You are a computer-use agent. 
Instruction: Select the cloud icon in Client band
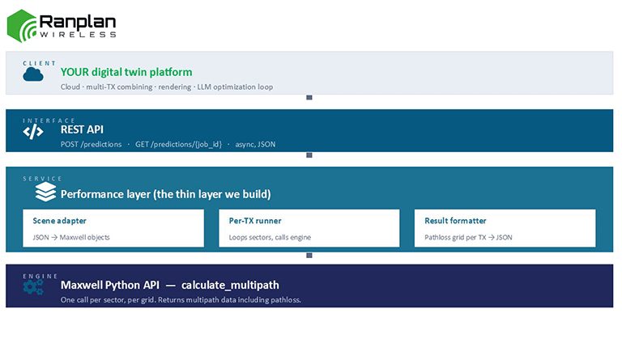pyautogui.click(x=33, y=74)
